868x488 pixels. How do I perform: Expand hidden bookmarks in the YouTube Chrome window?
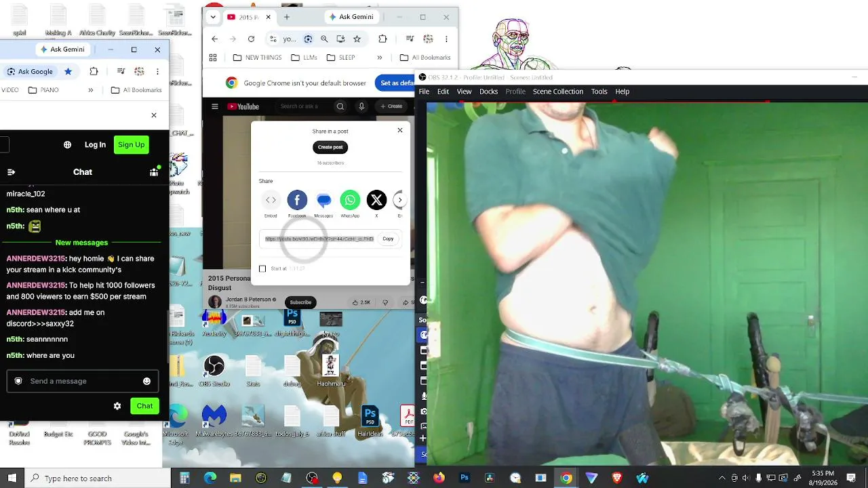tap(379, 58)
